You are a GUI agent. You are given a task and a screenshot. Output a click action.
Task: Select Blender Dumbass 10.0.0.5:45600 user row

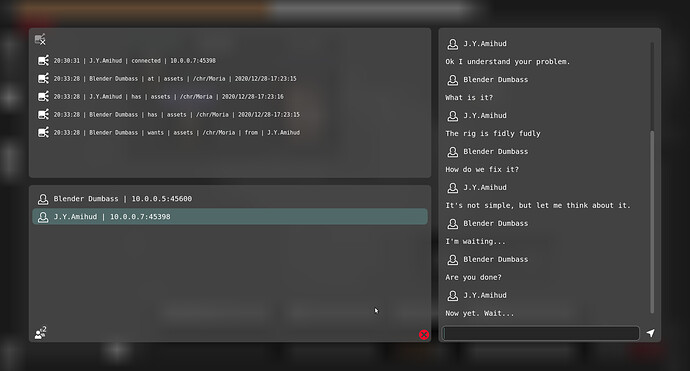(230, 199)
